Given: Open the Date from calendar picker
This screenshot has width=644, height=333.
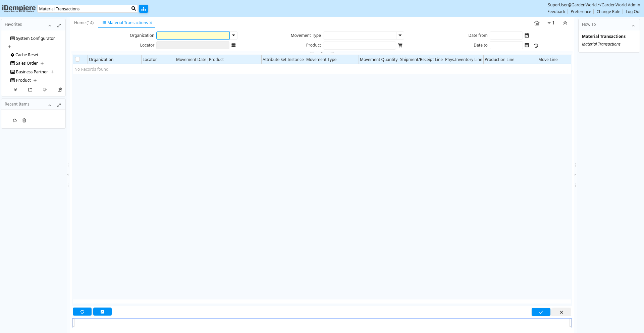Looking at the screenshot, I should click(x=527, y=36).
